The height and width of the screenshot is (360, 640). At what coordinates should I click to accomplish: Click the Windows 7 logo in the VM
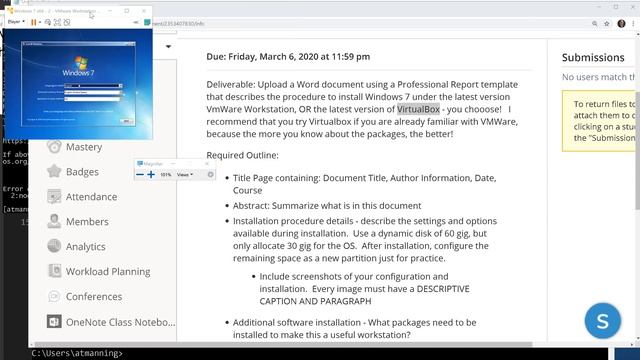click(x=81, y=63)
